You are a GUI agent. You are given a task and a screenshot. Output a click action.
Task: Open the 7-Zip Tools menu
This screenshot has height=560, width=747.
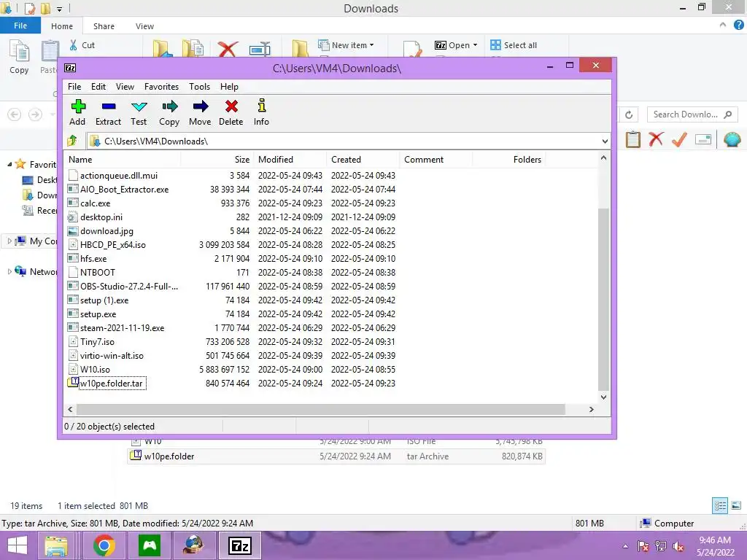click(x=199, y=87)
